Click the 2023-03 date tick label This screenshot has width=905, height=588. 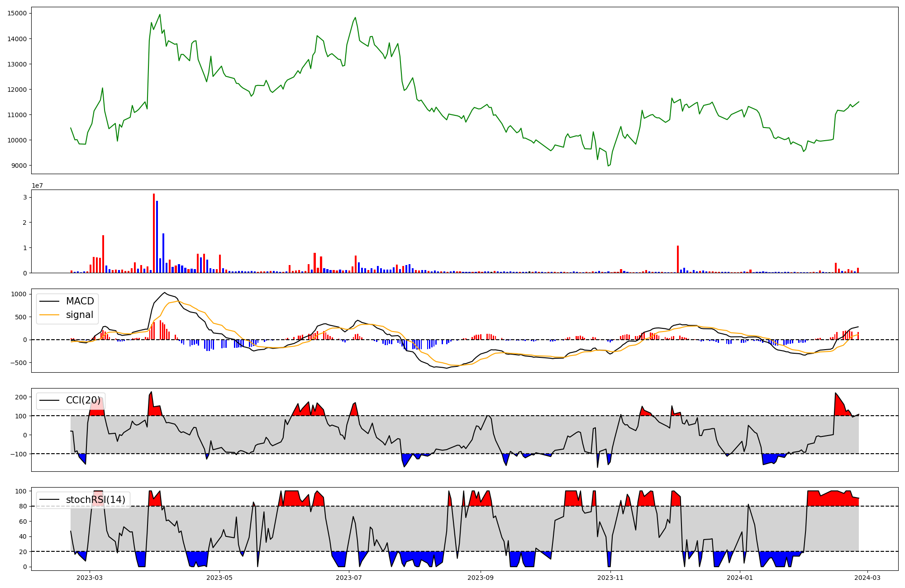click(x=90, y=578)
